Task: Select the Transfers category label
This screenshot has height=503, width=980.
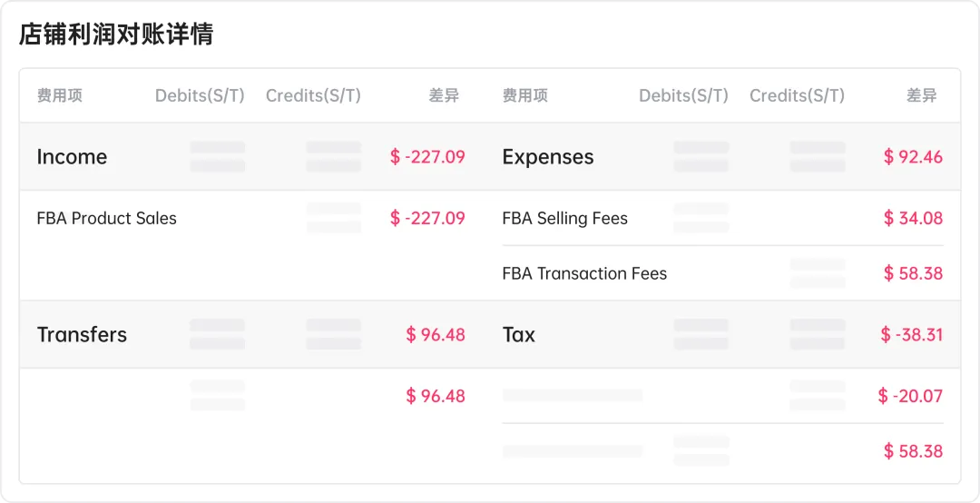Action: coord(82,335)
